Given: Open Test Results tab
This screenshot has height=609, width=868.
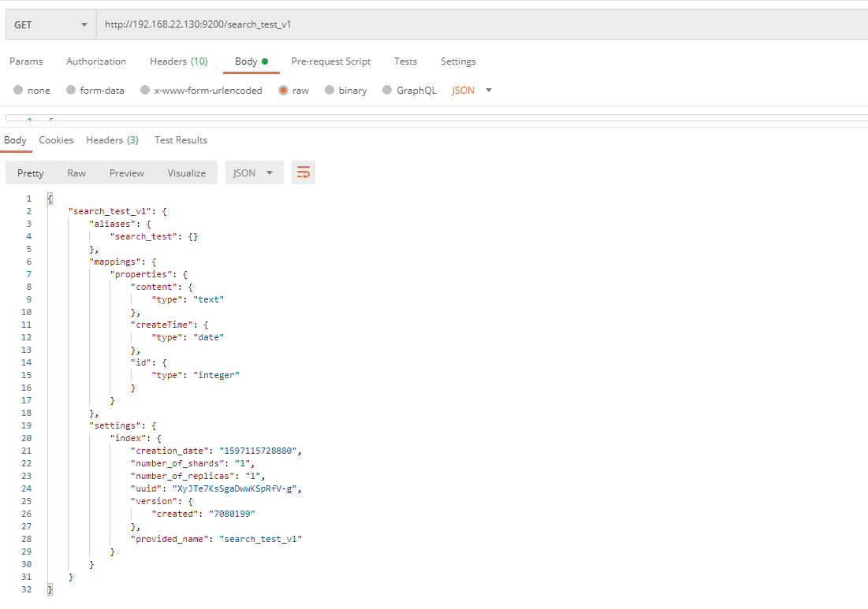Looking at the screenshot, I should [x=181, y=140].
